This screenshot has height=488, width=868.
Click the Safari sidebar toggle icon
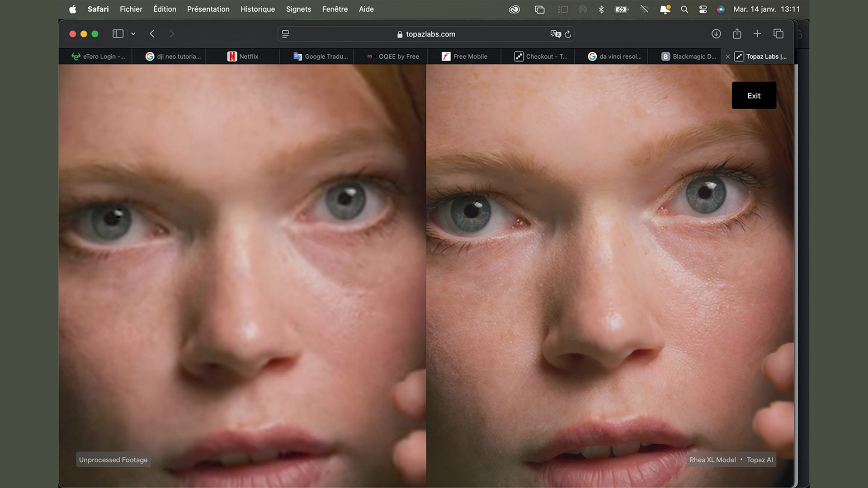[118, 34]
